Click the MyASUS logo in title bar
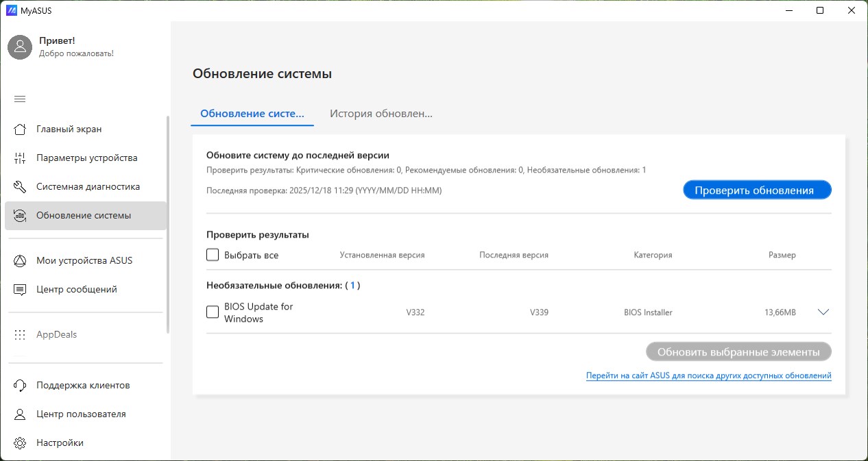 pos(11,10)
